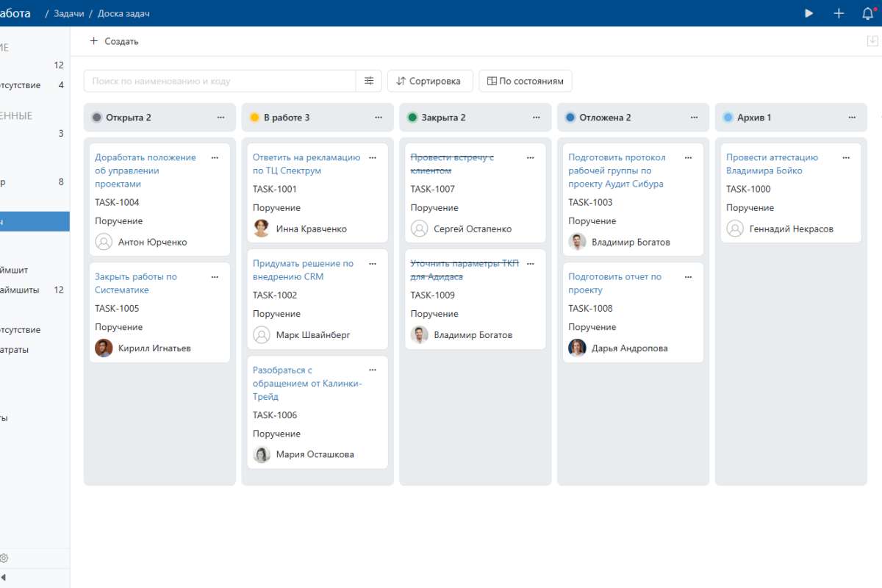Open task Закрыть работы по Систематике
Image resolution: width=882 pixels, height=588 pixels.
click(x=136, y=284)
